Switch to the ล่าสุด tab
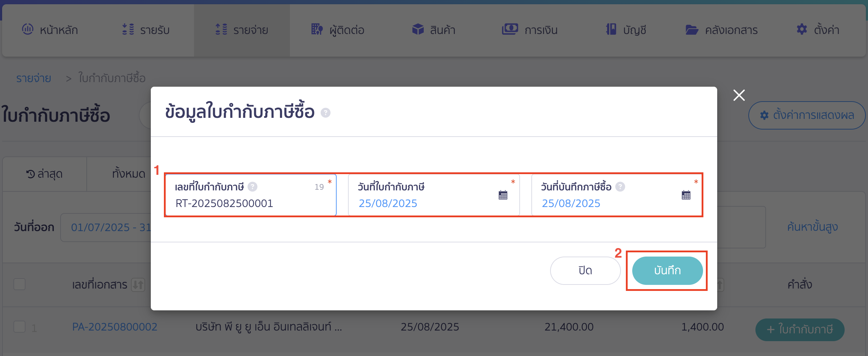 coord(45,174)
